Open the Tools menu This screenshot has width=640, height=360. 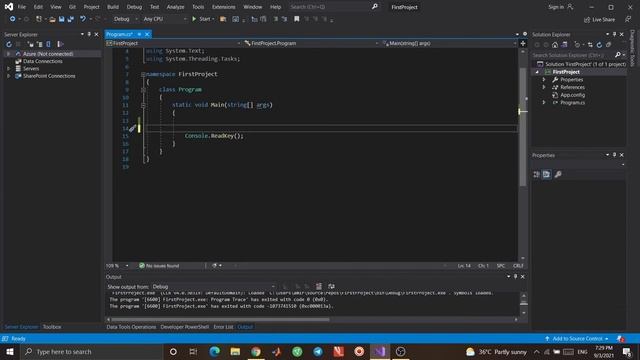(x=198, y=7)
